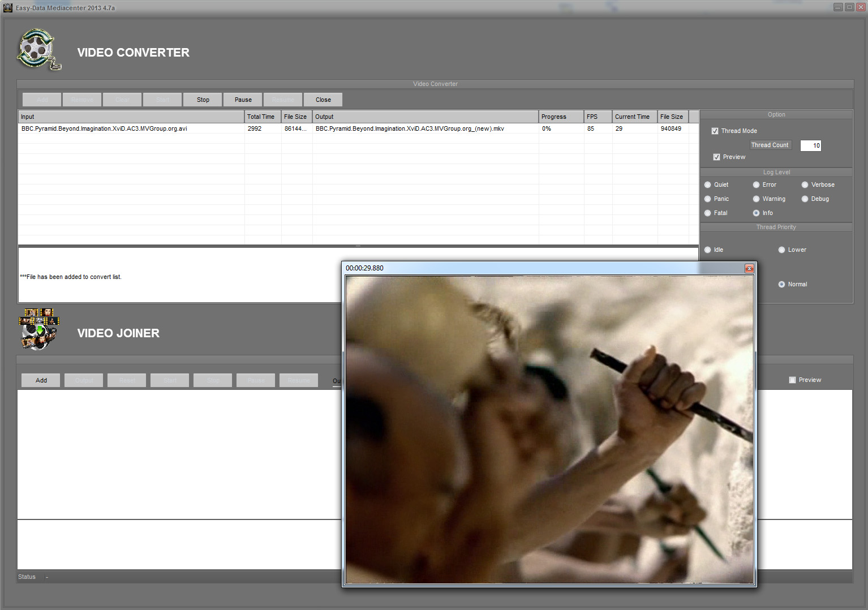Screen dimensions: 868x610
Task: Enable the Preview checkbox in Video Joiner
Action: pos(792,380)
